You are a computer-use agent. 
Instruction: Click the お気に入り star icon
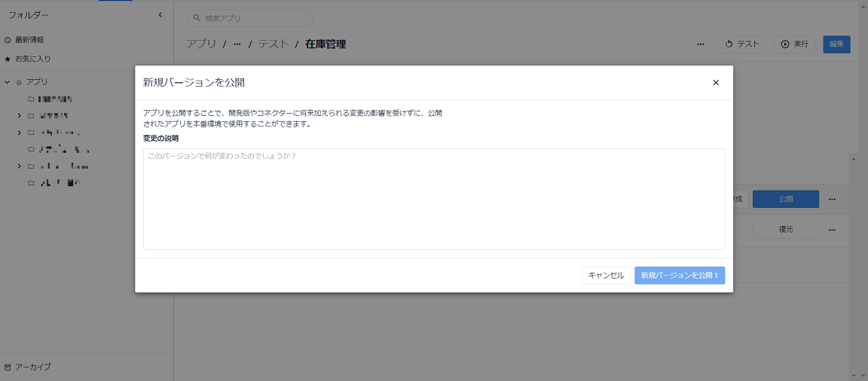pyautogui.click(x=8, y=59)
